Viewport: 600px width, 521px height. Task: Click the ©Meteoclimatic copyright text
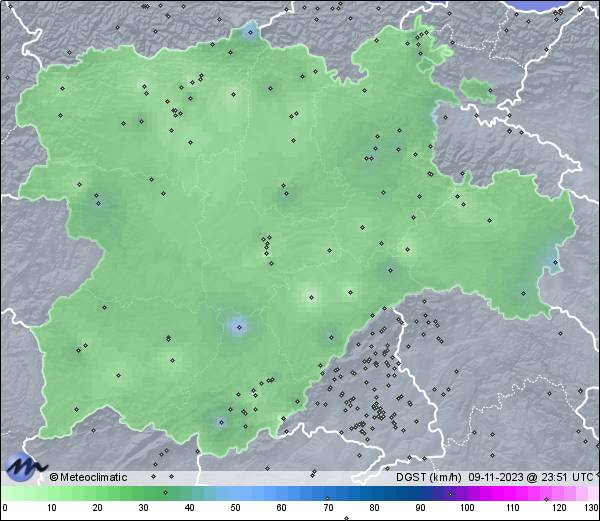[x=88, y=477]
